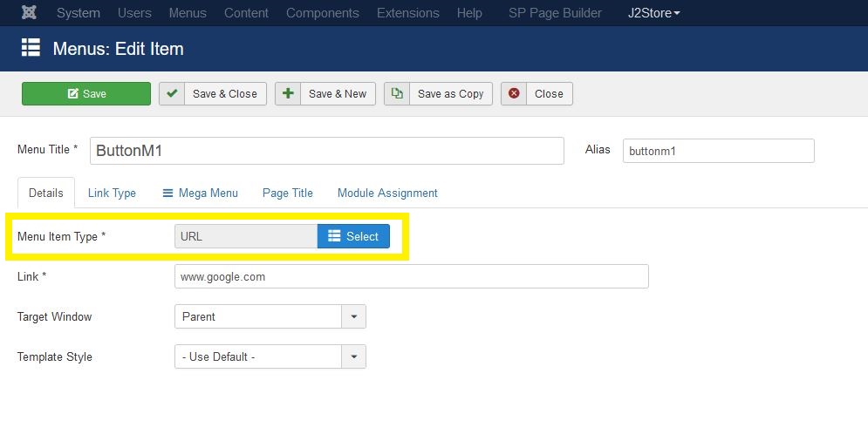The width and height of the screenshot is (868, 441).
Task: Switch to the Module Assignment tab
Action: (x=387, y=193)
